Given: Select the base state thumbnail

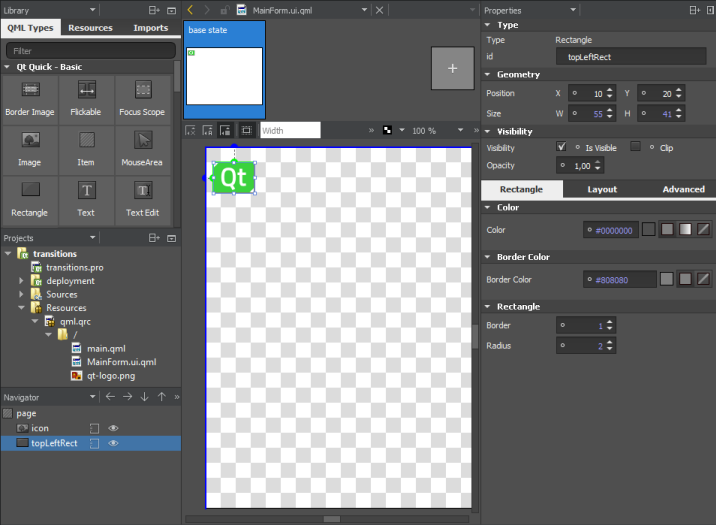Looking at the screenshot, I should 225,69.
